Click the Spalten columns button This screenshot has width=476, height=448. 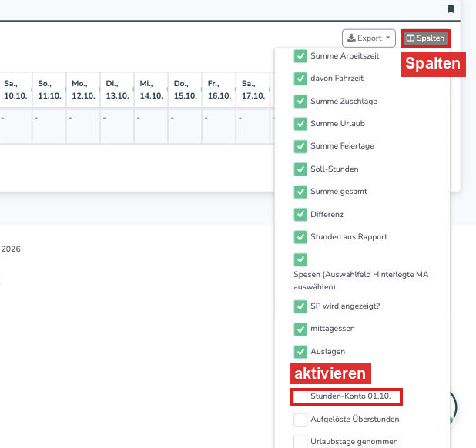pyautogui.click(x=426, y=38)
